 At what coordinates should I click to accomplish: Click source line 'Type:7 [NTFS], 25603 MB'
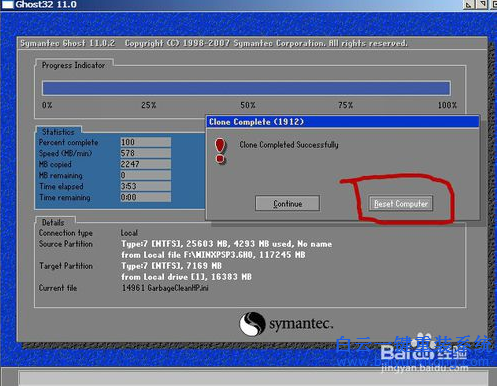227,244
